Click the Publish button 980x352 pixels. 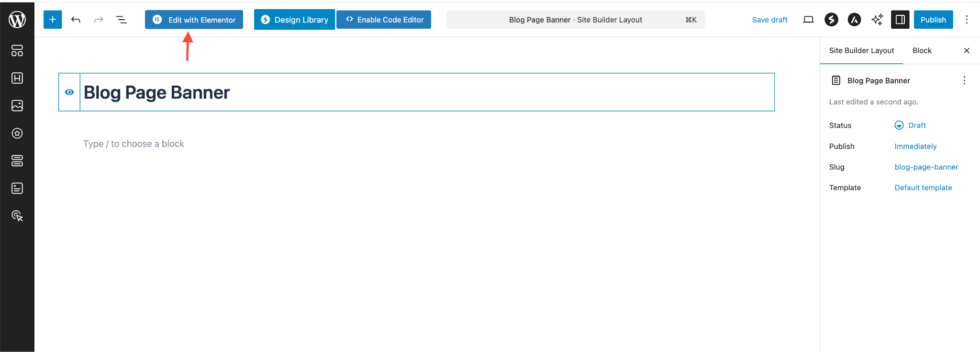click(x=933, y=20)
